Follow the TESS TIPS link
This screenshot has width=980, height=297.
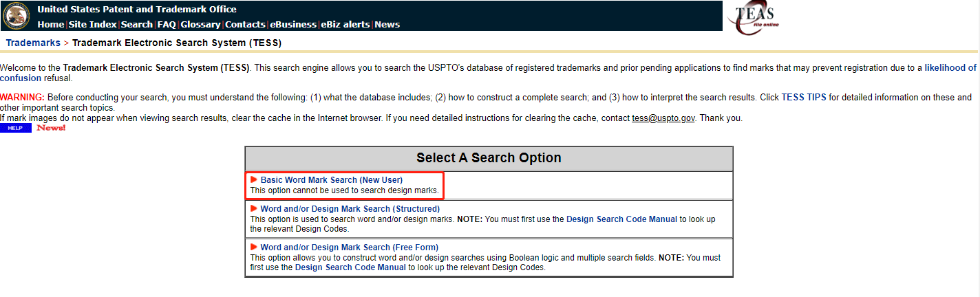tap(803, 98)
